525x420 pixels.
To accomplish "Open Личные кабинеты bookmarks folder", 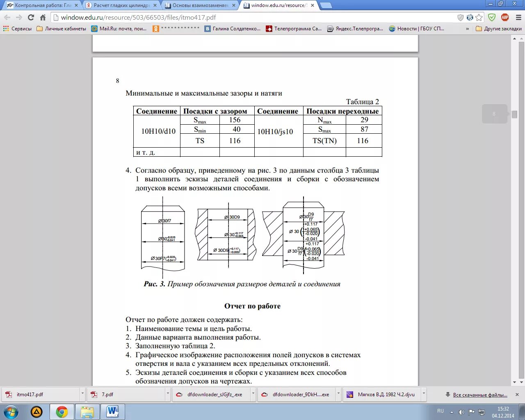I will pyautogui.click(x=62, y=29).
